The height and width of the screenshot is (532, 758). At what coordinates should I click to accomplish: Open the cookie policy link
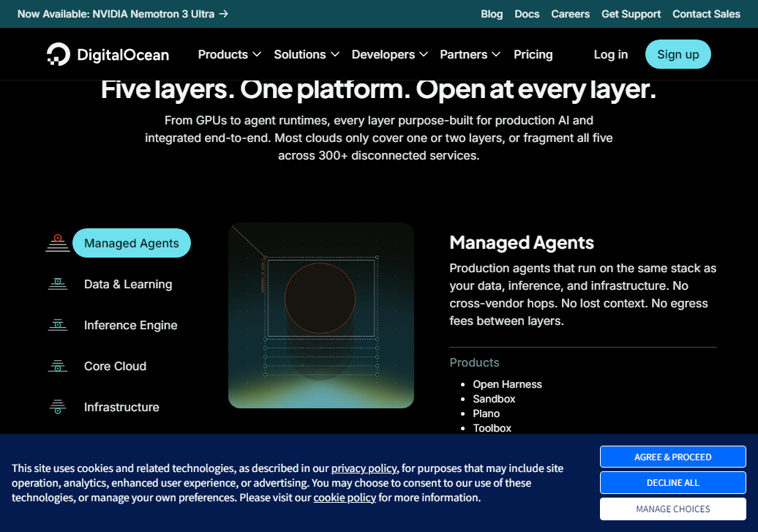(x=345, y=498)
